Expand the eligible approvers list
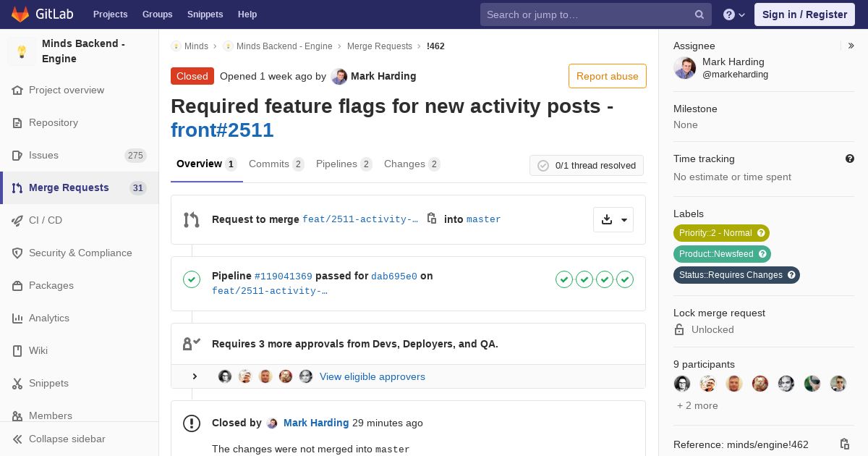Screen dimensions: 868x456 [195, 376]
